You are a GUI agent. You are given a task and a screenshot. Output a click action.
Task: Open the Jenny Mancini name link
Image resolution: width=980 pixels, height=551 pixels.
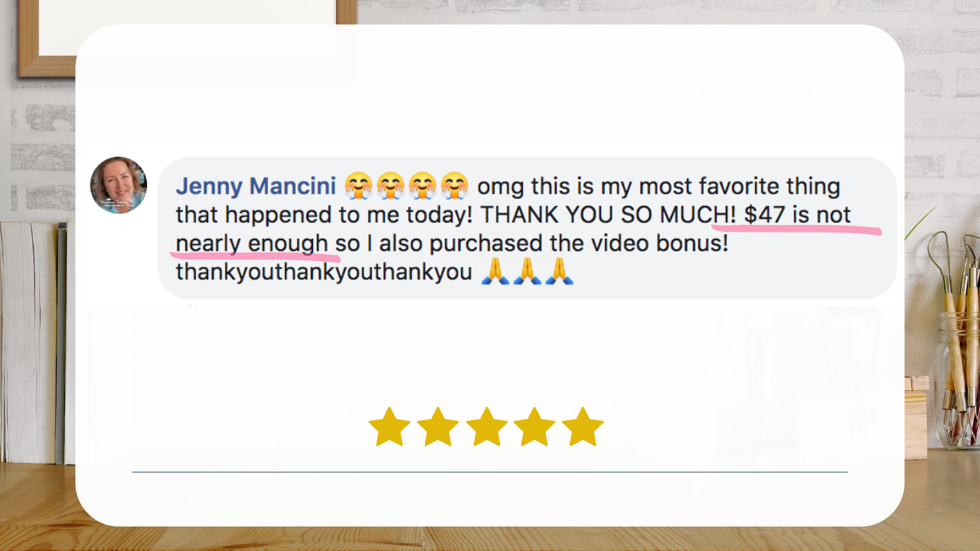tap(256, 186)
